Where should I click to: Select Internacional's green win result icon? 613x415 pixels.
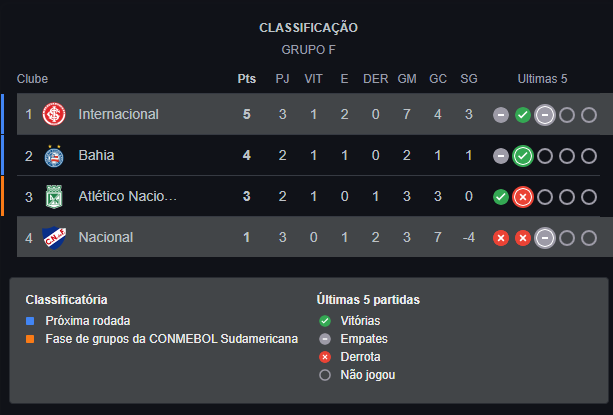[x=523, y=115]
